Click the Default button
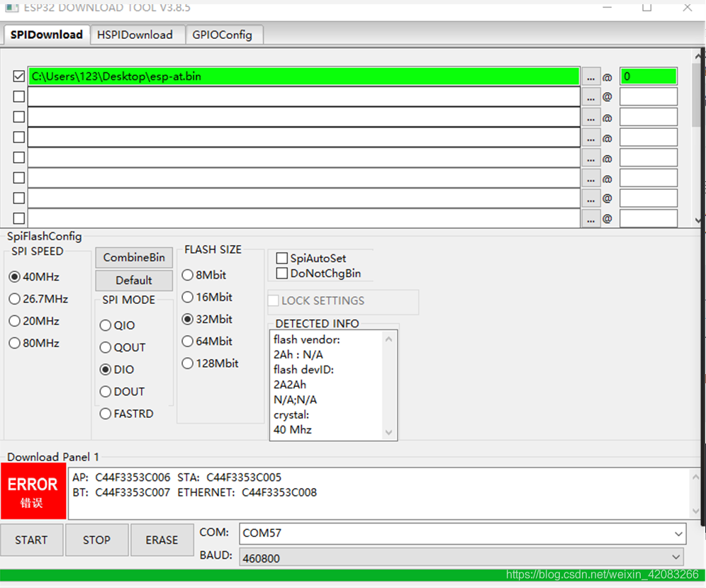 coord(134,281)
